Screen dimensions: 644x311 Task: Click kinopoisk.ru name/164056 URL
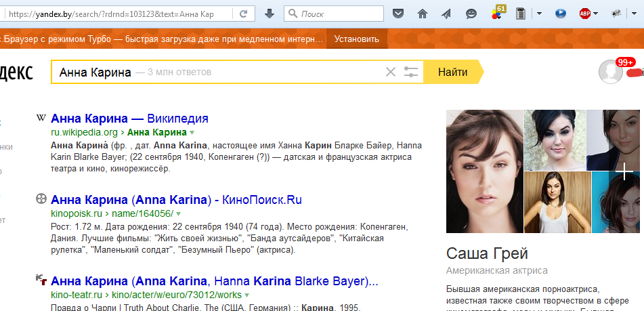click(112, 213)
